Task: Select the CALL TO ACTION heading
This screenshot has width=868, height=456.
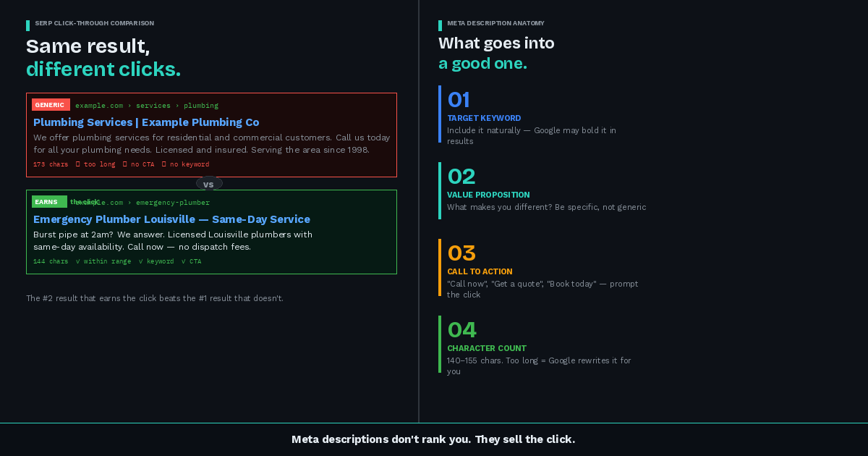Action: click(x=480, y=271)
